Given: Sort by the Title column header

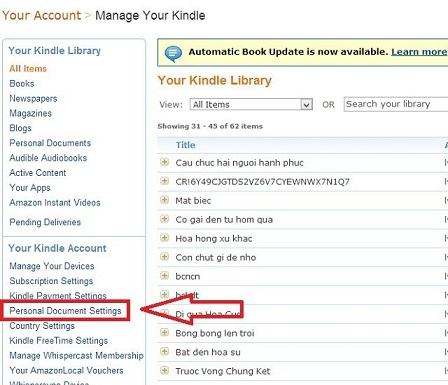Looking at the screenshot, I should pos(186,145).
